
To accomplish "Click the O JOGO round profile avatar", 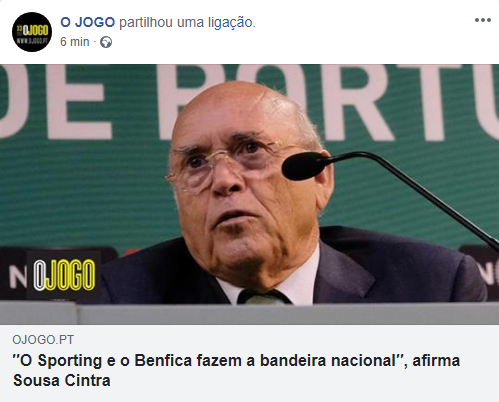I will pos(32,32).
